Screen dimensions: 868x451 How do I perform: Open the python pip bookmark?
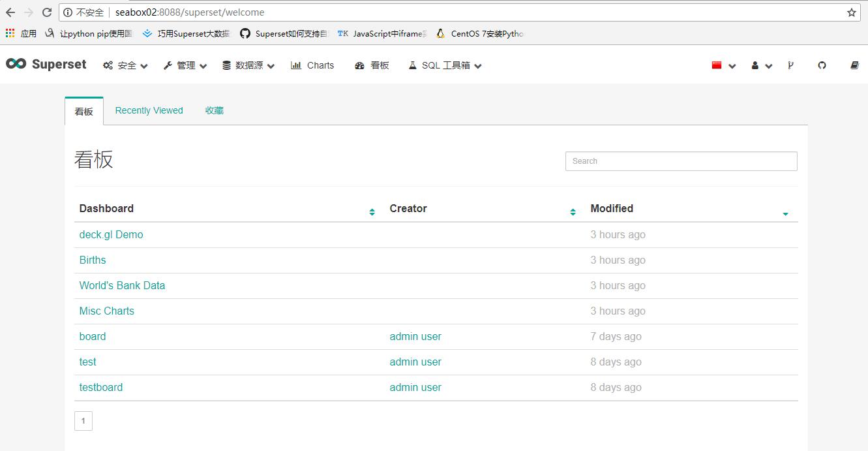(89, 33)
